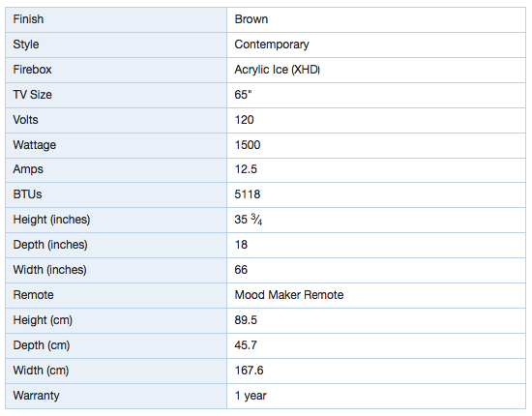Image resolution: width=532 pixels, height=416 pixels.
Task: Select the '45.7' depth value
Action: tap(246, 345)
